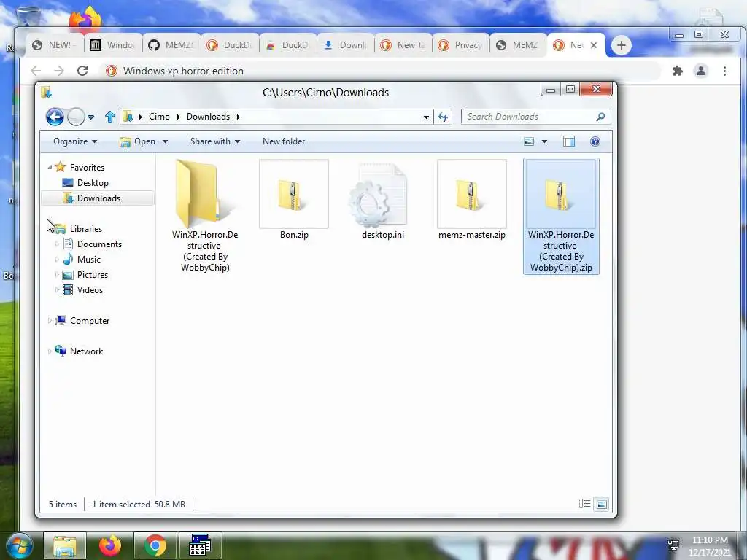Select Downloads under Favorites
747x560 pixels.
(98, 198)
